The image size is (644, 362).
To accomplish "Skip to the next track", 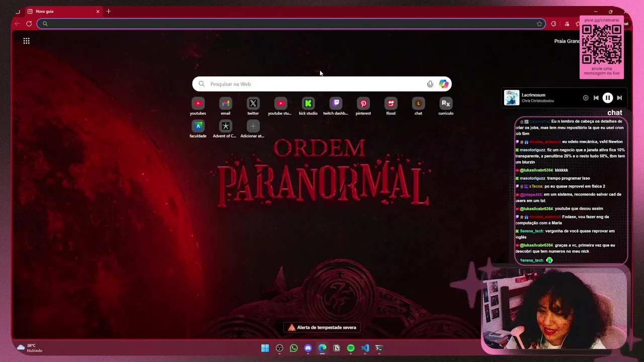I will (619, 98).
